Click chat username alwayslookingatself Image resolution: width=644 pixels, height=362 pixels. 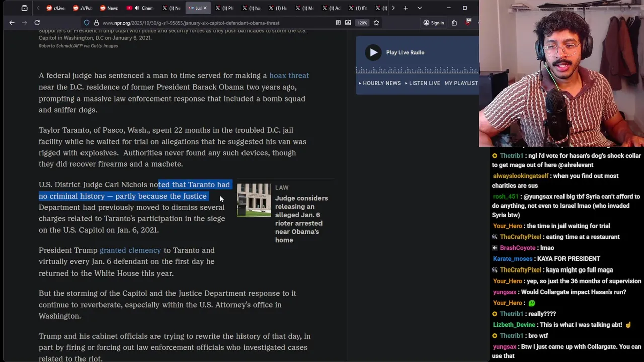click(x=520, y=176)
